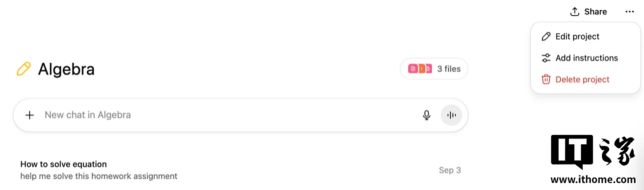The width and height of the screenshot is (644, 190).
Task: Click the red trash icon
Action: [546, 79]
